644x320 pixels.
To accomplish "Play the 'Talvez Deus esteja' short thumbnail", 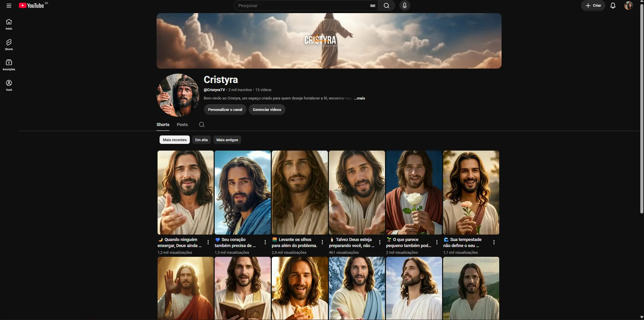I will pos(357,193).
